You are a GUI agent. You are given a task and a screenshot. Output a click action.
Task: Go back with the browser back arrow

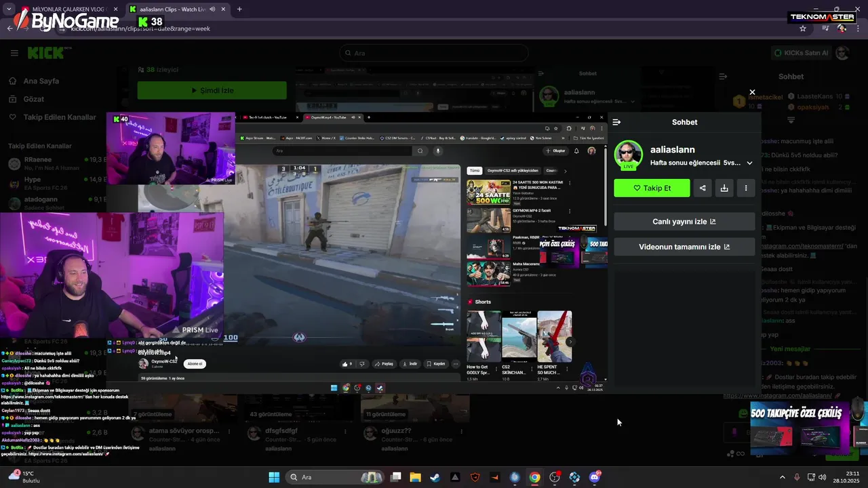click(9, 28)
